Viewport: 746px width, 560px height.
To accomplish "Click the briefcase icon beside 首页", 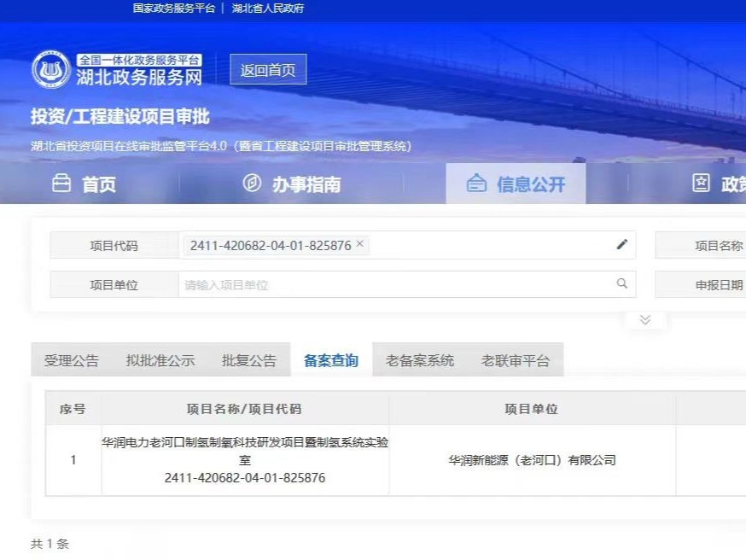I will (61, 184).
